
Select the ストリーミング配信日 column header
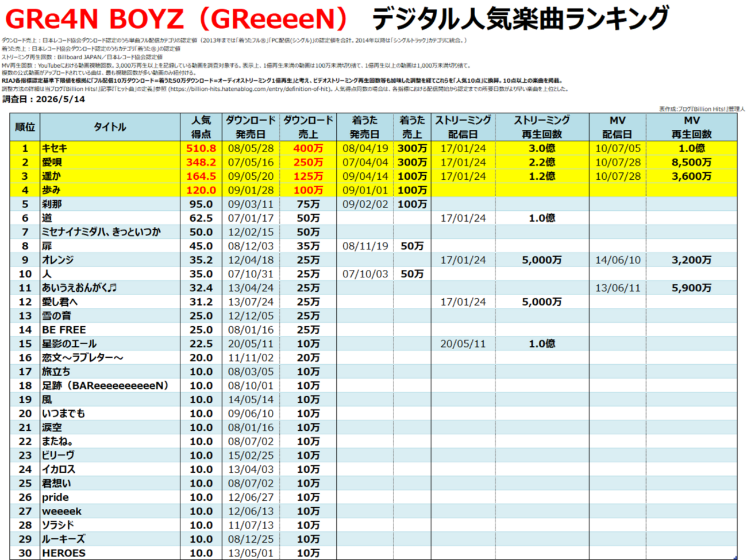coord(463,127)
